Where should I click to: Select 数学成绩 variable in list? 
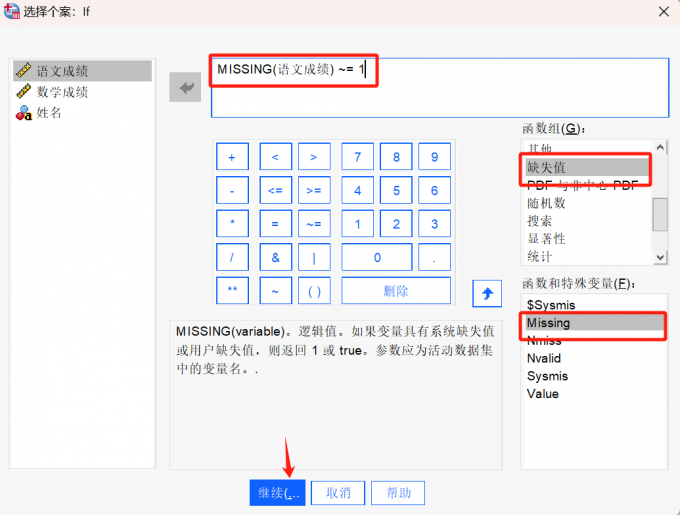82,91
